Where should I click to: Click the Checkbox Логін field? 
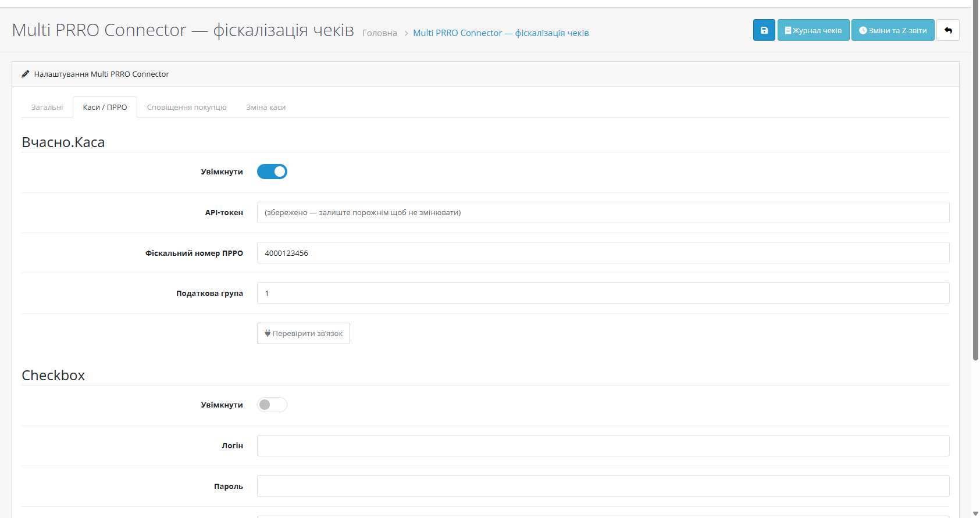[x=603, y=445]
